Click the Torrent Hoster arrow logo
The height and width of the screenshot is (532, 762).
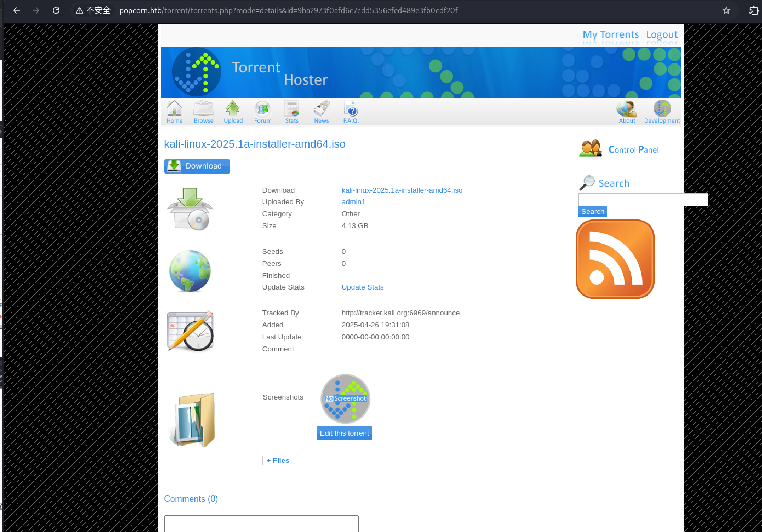pos(197,72)
